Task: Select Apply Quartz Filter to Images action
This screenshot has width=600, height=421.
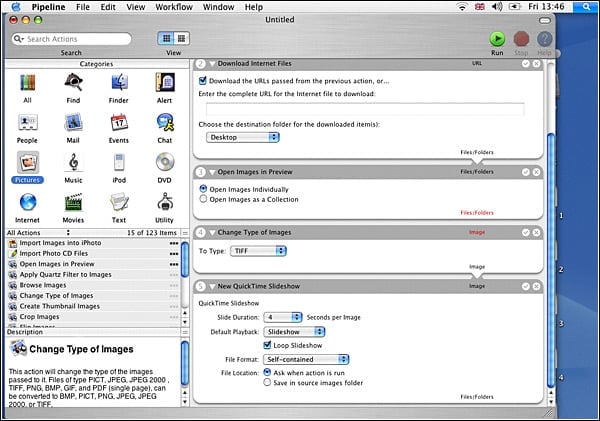Action: 93,274
